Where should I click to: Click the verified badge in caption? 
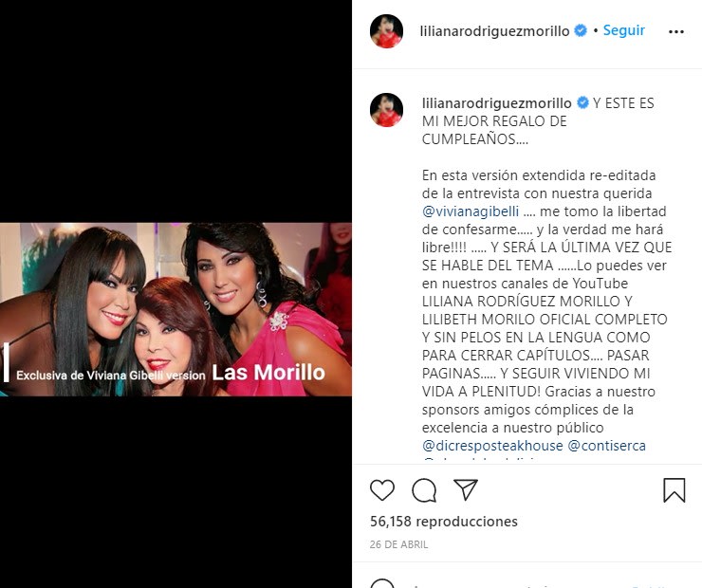coord(582,102)
